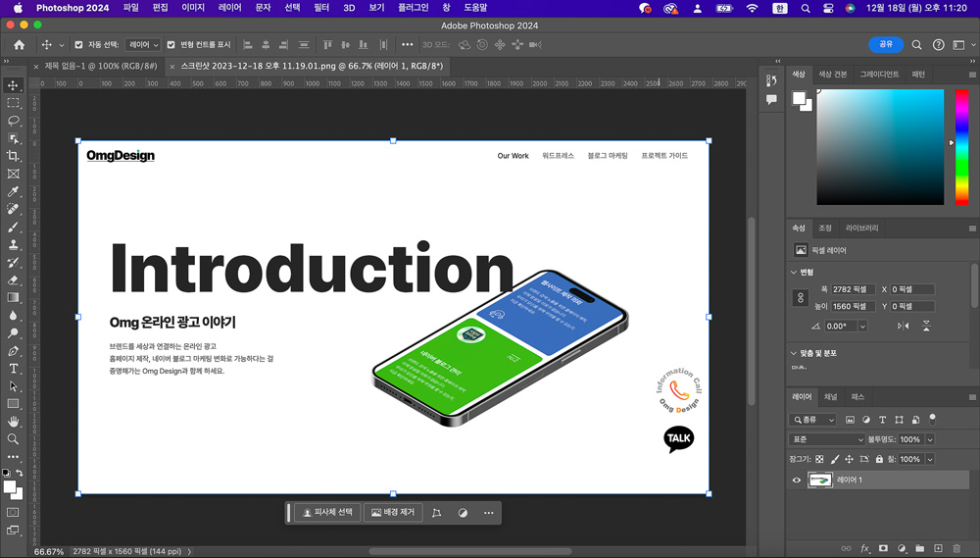
Task: Open the 불투명도 percentage dropdown arrow
Action: pyautogui.click(x=930, y=439)
